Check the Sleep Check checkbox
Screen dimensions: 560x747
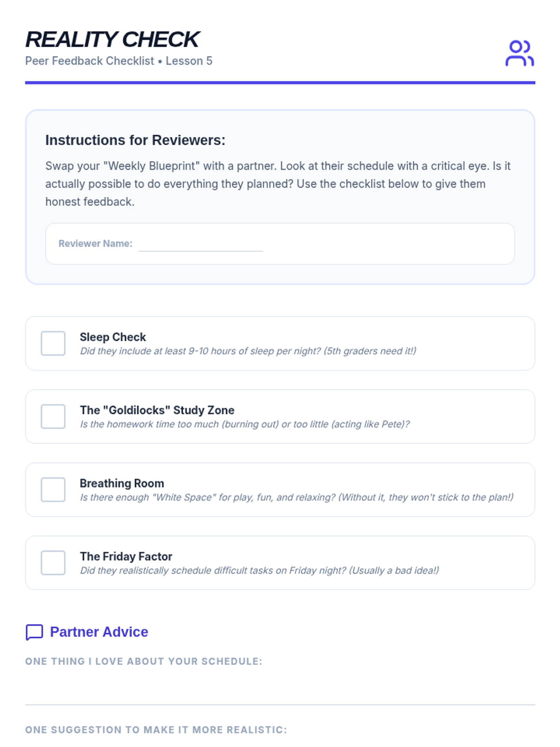[53, 344]
